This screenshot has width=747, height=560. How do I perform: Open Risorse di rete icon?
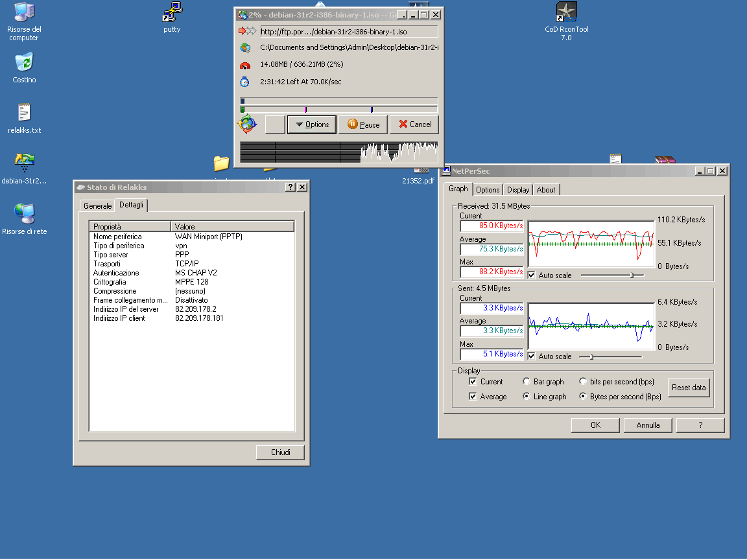tap(24, 214)
